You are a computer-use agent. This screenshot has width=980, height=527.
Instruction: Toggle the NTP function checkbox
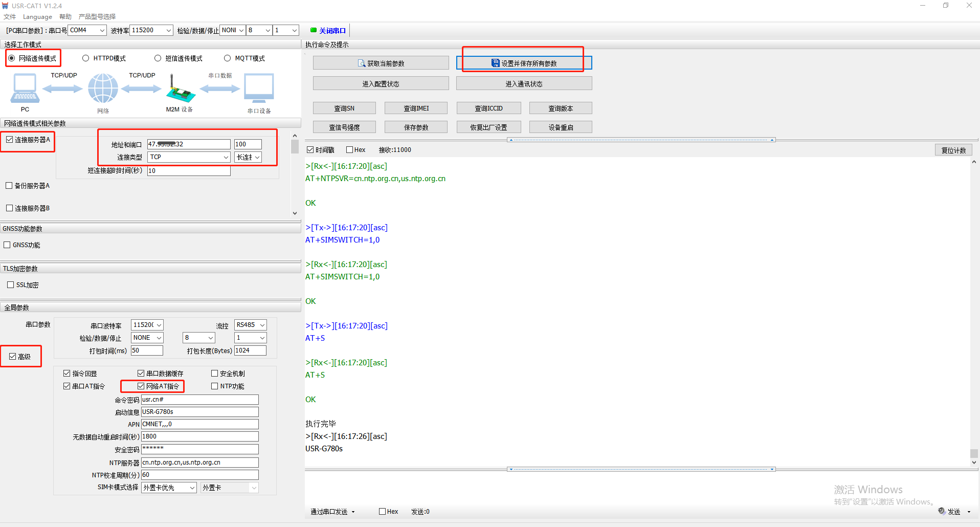coord(215,386)
